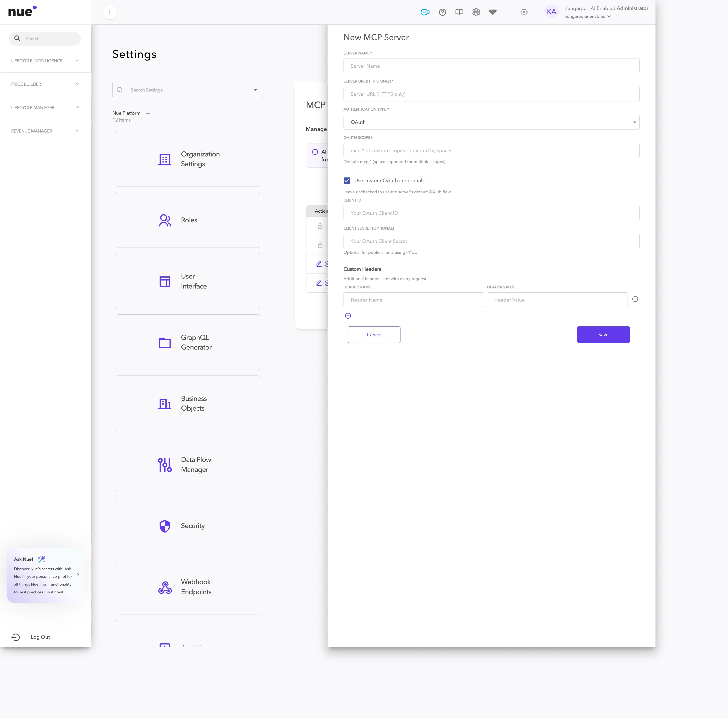The width and height of the screenshot is (728, 719).
Task: Open the settings gear icon
Action: [524, 12]
